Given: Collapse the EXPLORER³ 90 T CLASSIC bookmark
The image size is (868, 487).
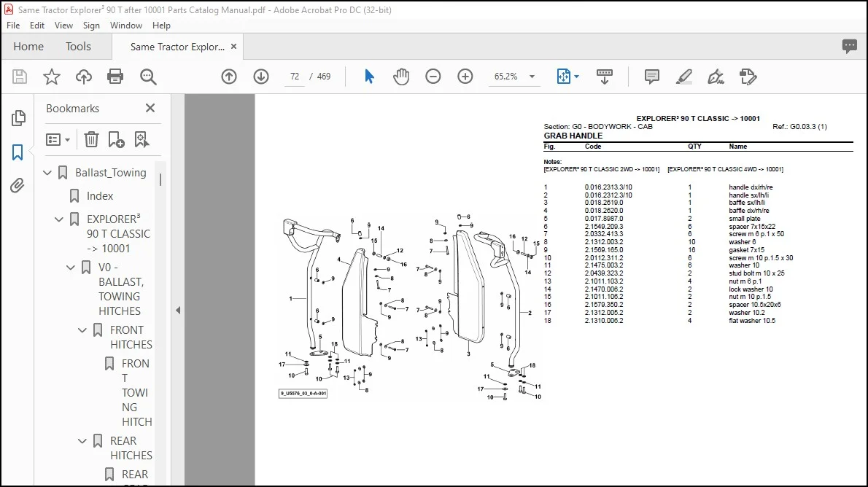Looking at the screenshot, I should 59,219.
